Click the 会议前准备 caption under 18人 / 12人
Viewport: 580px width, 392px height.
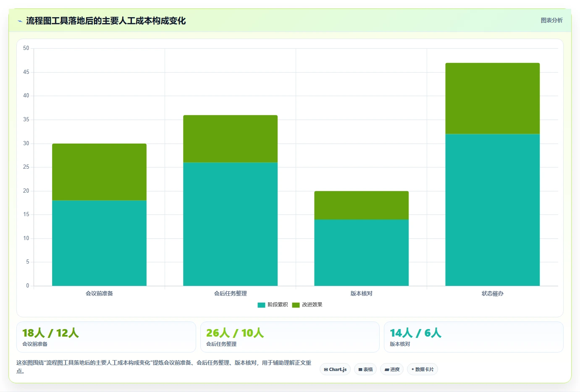pos(35,344)
